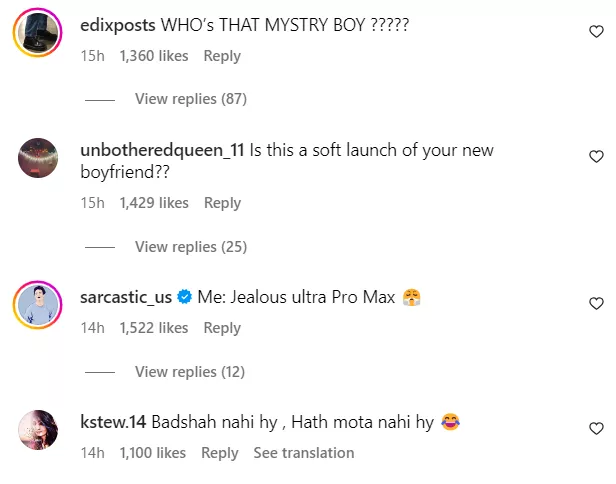The image size is (616, 484).
Task: Reply to kstew.14 Badshah comment
Action: pos(220,453)
